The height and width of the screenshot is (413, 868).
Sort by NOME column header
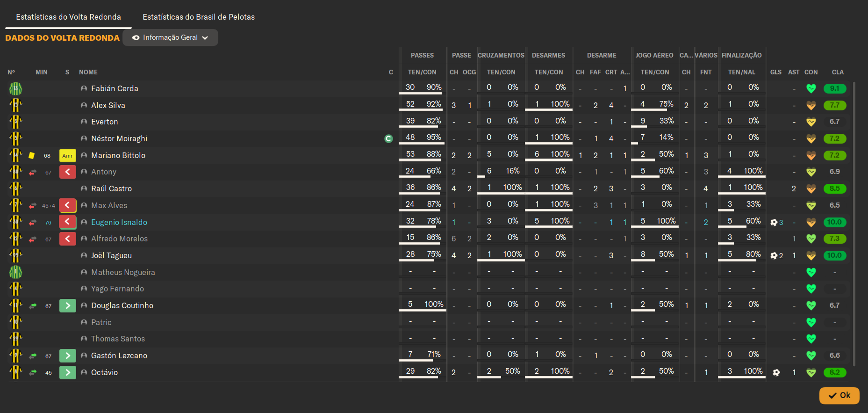(x=88, y=72)
